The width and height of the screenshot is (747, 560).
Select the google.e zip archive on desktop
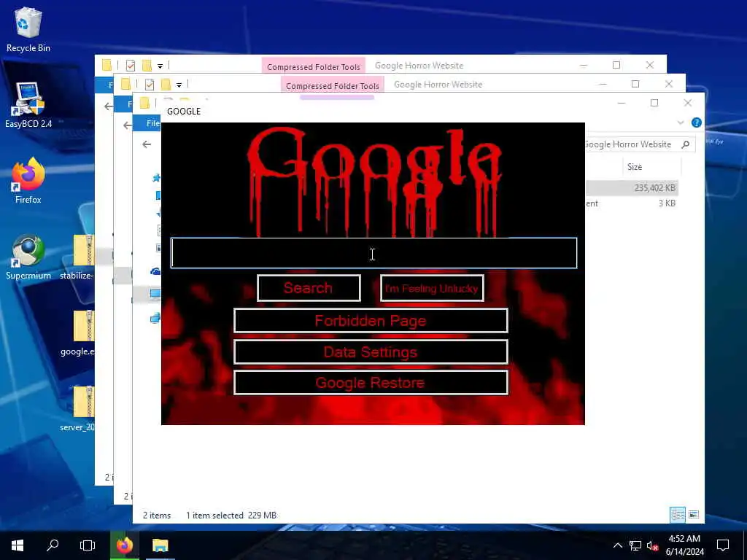(x=79, y=333)
